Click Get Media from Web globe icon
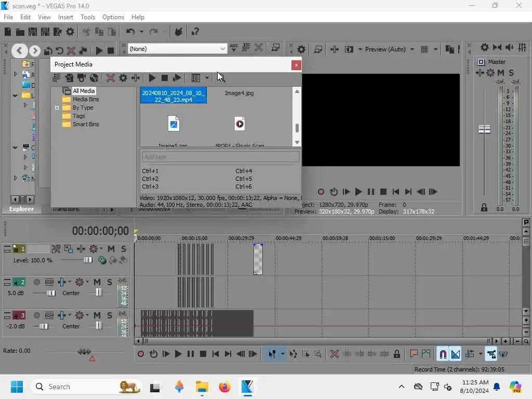532x399 pixels. click(94, 78)
